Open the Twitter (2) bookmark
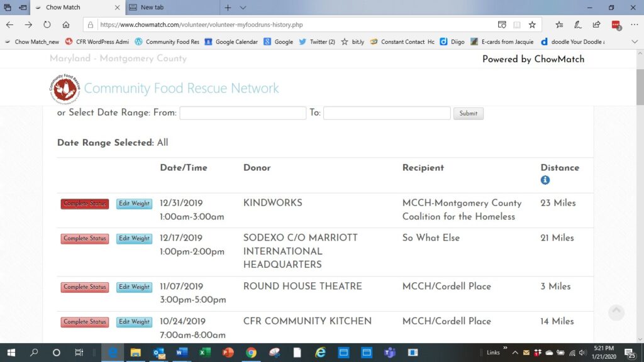This screenshot has width=644, height=362. pos(317,42)
